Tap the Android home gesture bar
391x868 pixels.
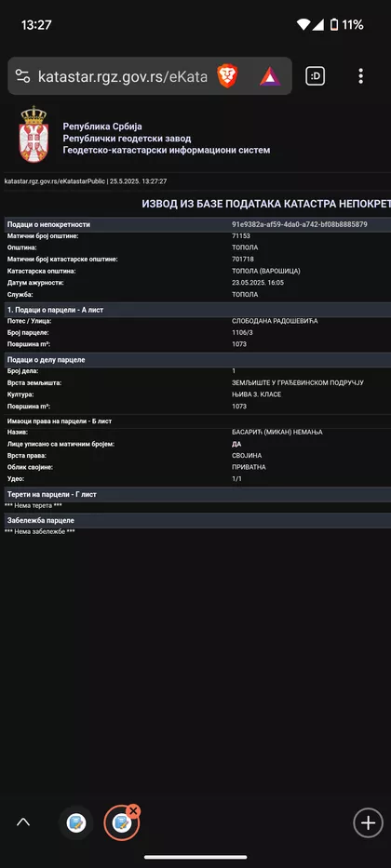(x=195, y=858)
